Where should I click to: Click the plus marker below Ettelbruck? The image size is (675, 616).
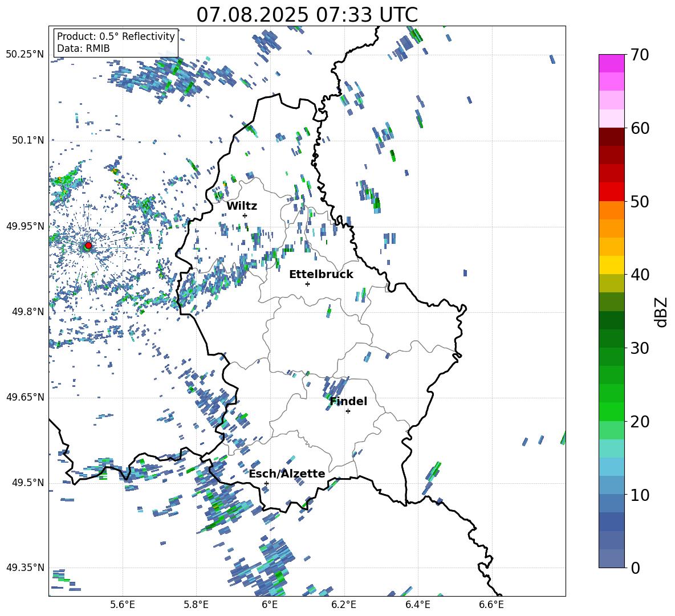coord(307,284)
